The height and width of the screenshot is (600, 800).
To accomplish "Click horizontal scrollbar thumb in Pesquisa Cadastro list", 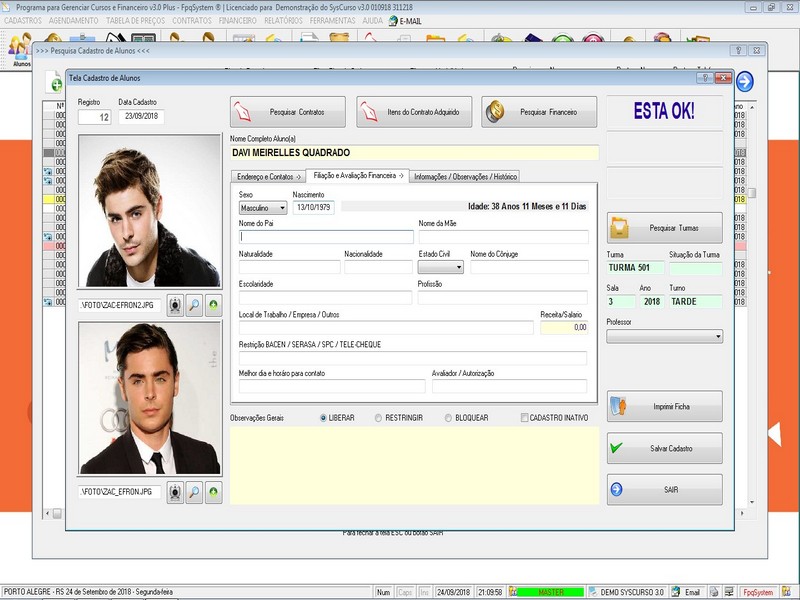I will (57, 513).
